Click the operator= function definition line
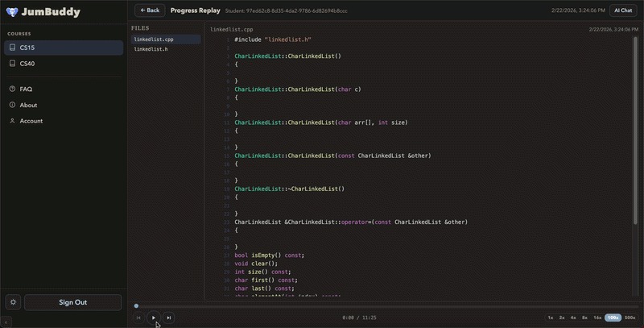 [x=351, y=222]
